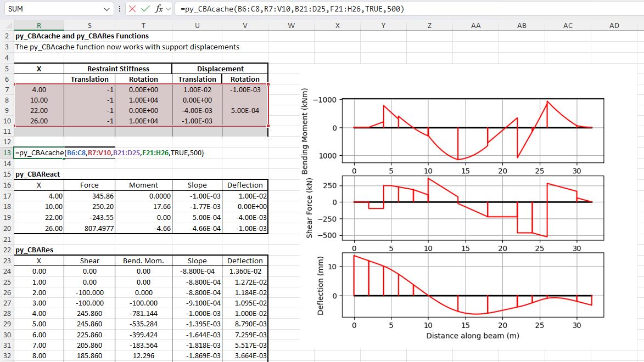Click the Bending Moment chart plot
The image size is (644, 362).
pos(473,130)
